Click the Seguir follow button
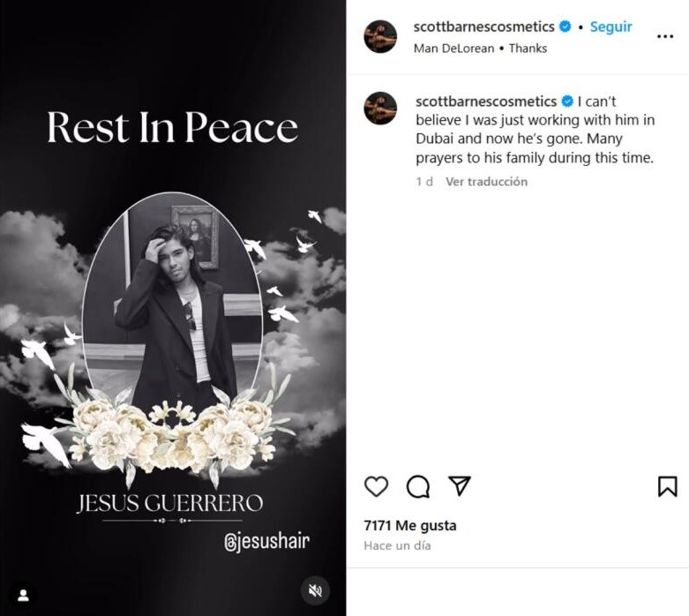689x616 pixels. click(x=610, y=26)
